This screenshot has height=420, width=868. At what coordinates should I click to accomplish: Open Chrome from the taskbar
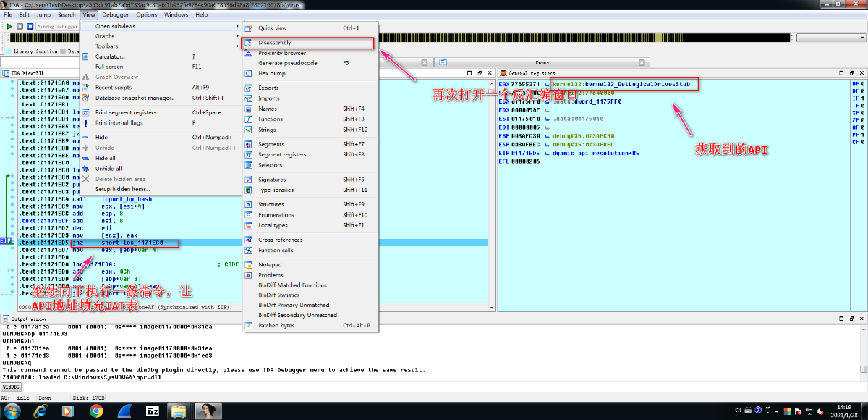96,410
